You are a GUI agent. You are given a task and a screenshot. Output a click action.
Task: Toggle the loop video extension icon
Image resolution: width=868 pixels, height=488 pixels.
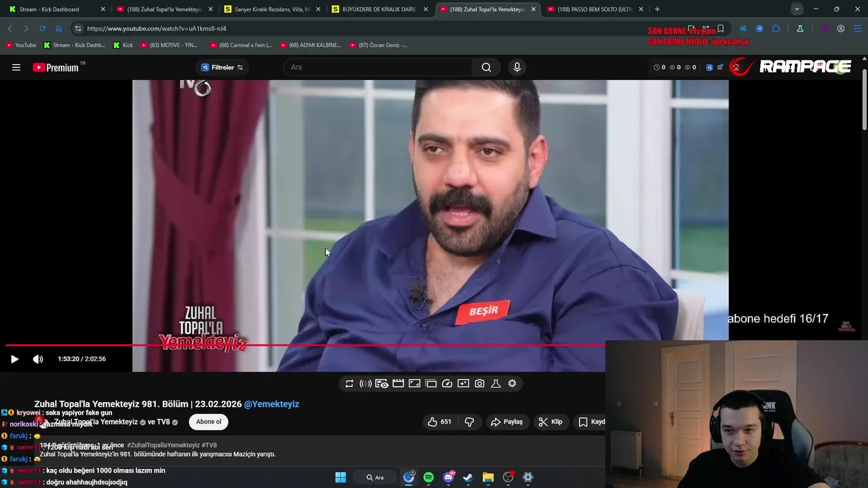(349, 384)
